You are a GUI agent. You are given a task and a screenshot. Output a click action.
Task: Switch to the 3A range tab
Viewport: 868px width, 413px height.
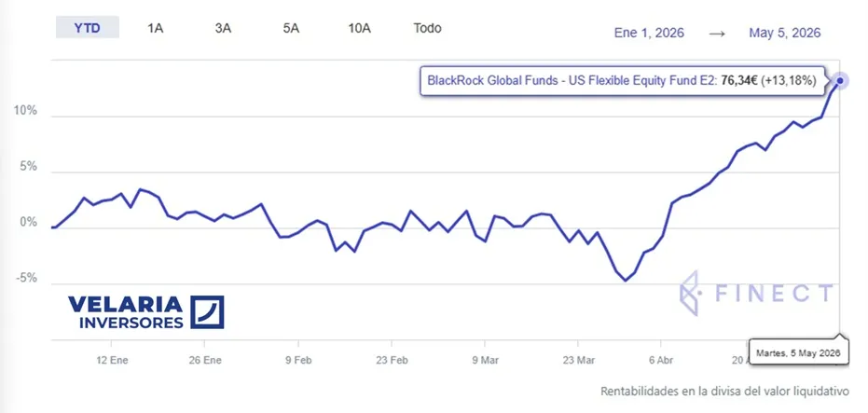223,28
